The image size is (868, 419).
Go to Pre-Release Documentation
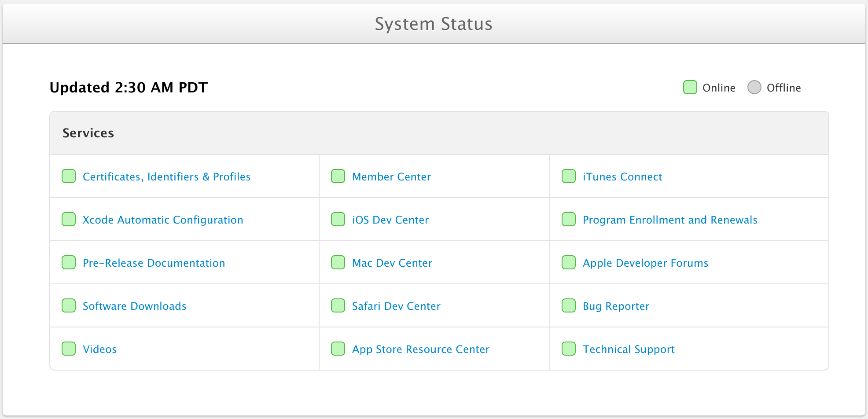click(x=154, y=263)
